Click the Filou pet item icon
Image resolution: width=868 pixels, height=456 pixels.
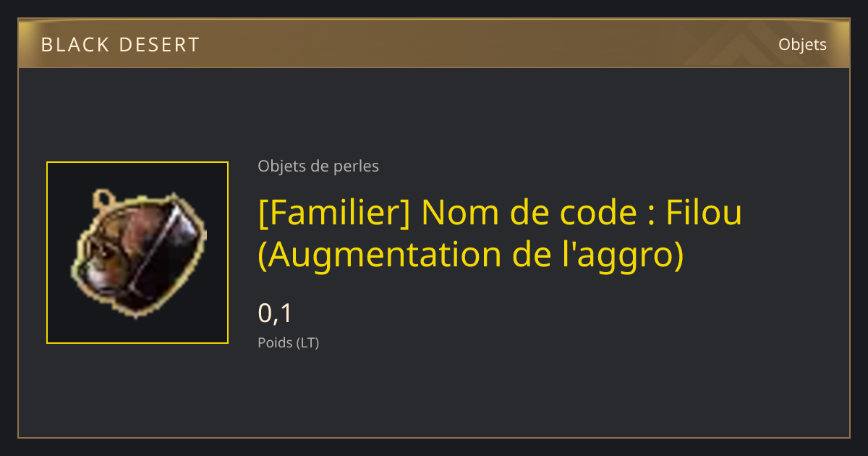137,253
